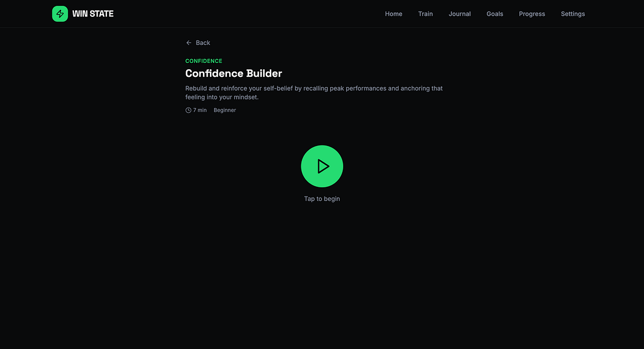Click the WIN STATE brand name
This screenshot has height=349, width=644.
[x=93, y=13]
